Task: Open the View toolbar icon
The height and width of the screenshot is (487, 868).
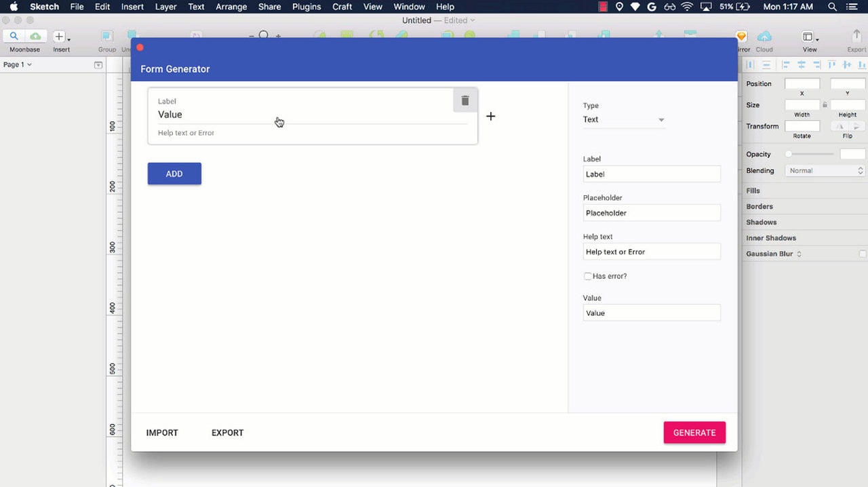Action: tap(809, 37)
